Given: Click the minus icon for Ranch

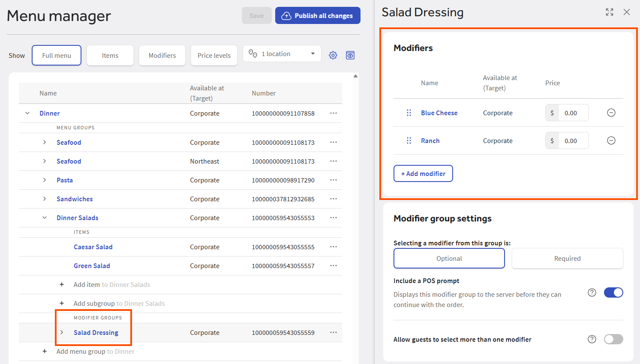Looking at the screenshot, I should point(611,140).
